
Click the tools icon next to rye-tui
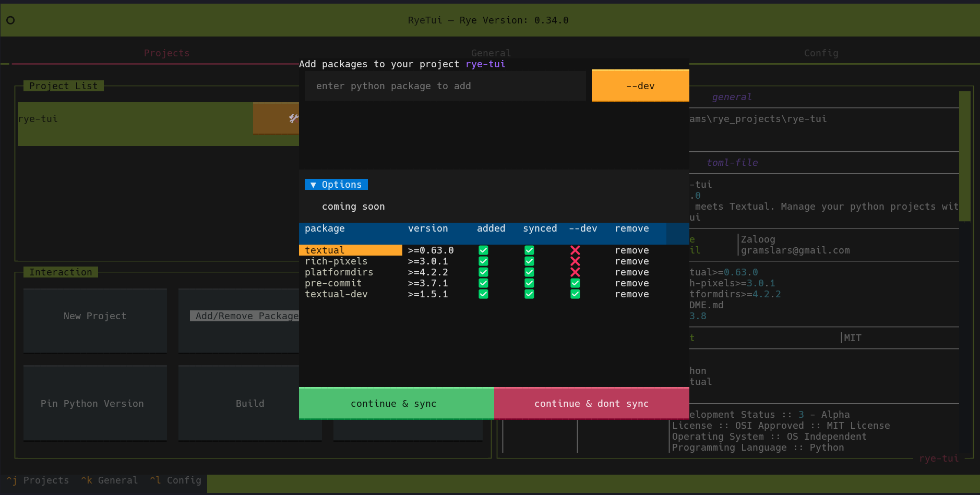[x=294, y=118]
